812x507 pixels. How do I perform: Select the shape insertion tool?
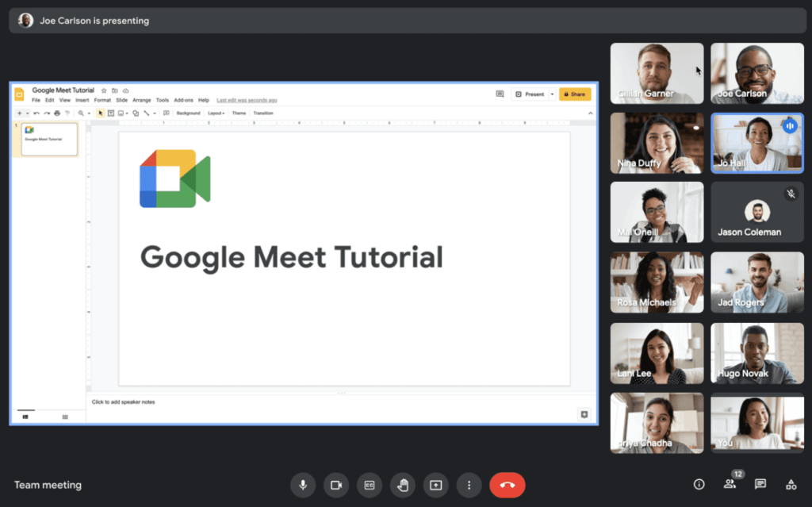(136, 113)
